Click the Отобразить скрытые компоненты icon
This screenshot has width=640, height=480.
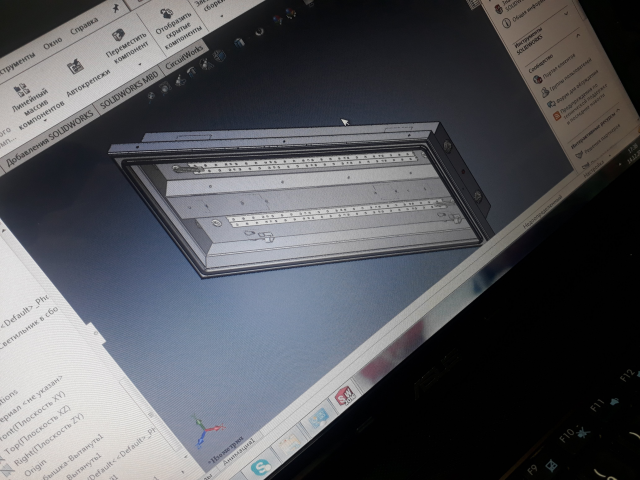click(166, 13)
